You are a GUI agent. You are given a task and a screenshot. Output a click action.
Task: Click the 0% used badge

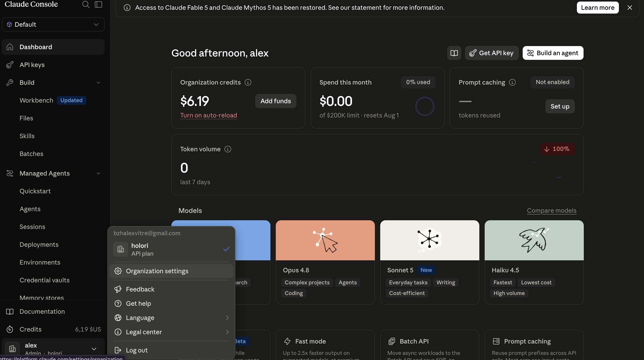pyautogui.click(x=418, y=82)
